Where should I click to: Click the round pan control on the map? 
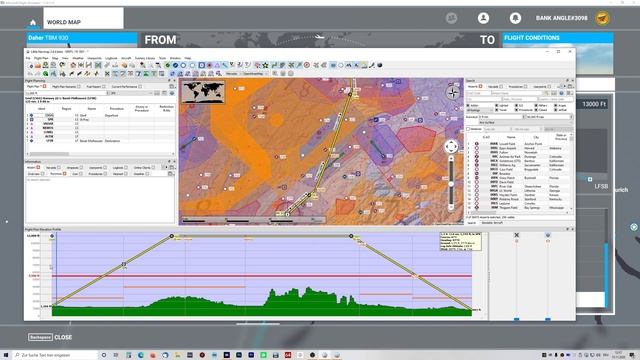point(451,147)
